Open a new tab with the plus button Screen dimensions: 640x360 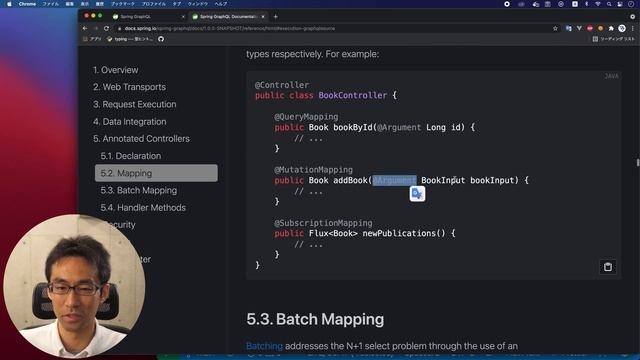[276, 16]
